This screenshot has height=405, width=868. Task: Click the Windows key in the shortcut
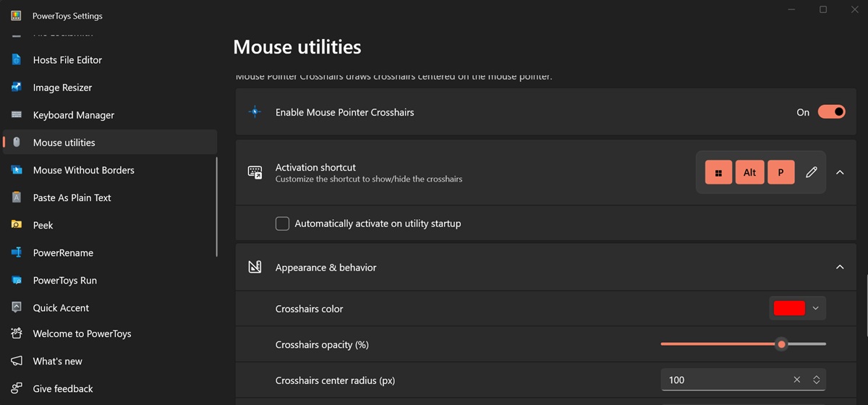click(x=718, y=172)
